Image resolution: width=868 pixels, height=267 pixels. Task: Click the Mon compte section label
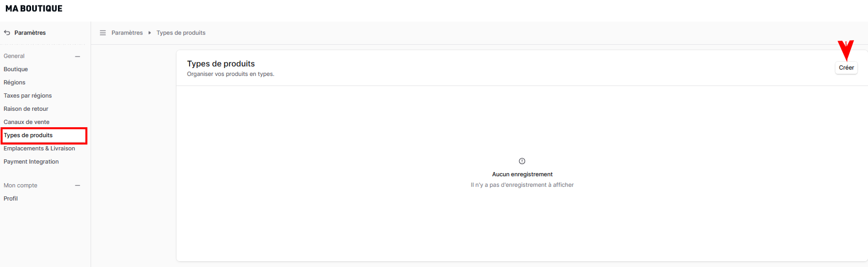click(x=21, y=185)
